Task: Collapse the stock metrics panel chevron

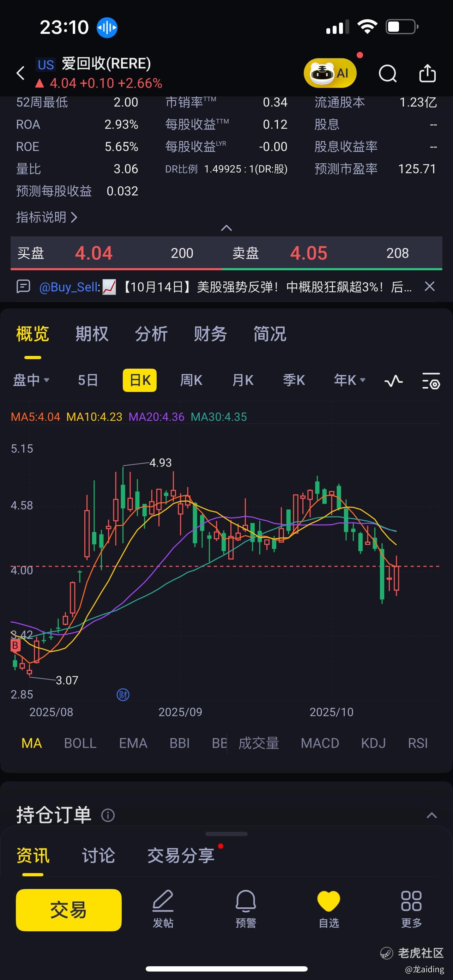Action: [226, 228]
